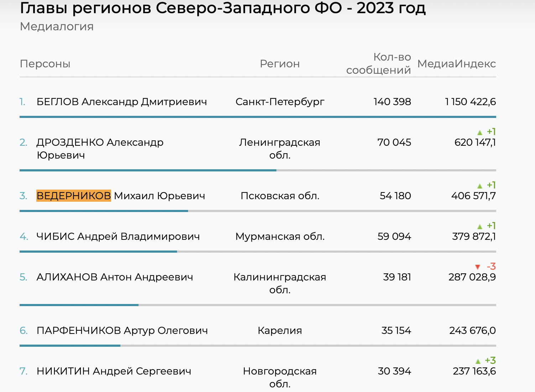The image size is (535, 392).
Task: Click the blue progress bar under Дрозденко
Action: click(148, 170)
